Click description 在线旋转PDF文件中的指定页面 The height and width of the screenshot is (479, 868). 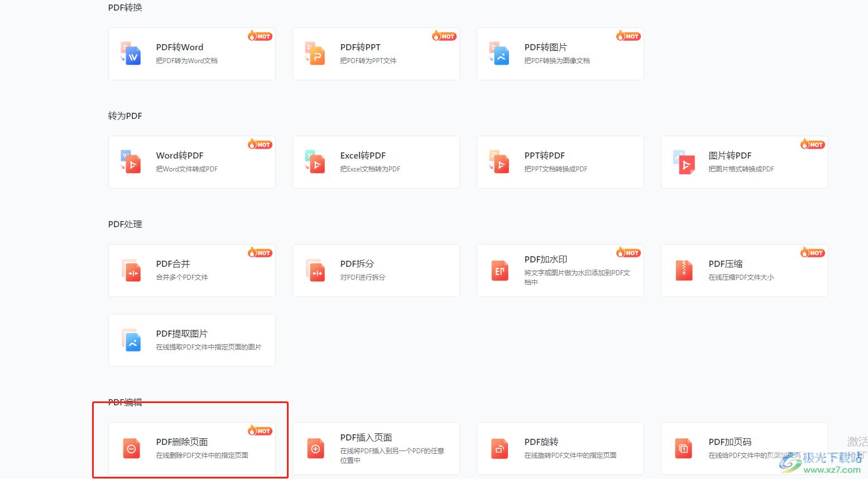pyautogui.click(x=570, y=456)
